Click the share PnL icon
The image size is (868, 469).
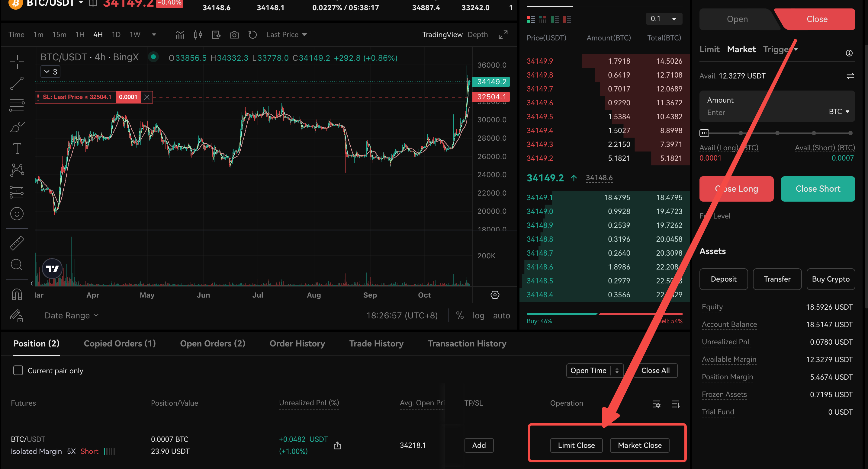tap(337, 445)
